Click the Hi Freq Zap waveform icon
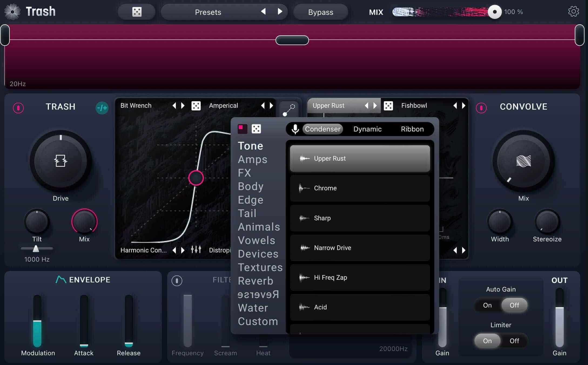Viewport: 588px width, 365px height. [304, 277]
